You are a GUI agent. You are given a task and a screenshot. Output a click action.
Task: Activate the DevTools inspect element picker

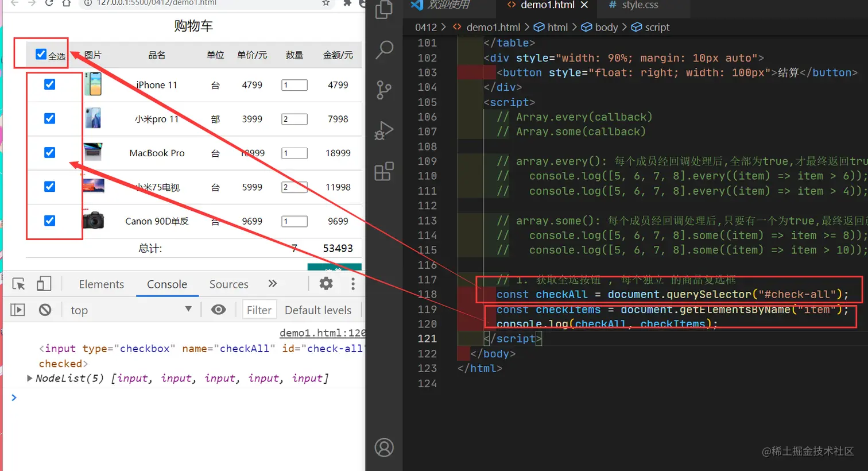coord(19,284)
